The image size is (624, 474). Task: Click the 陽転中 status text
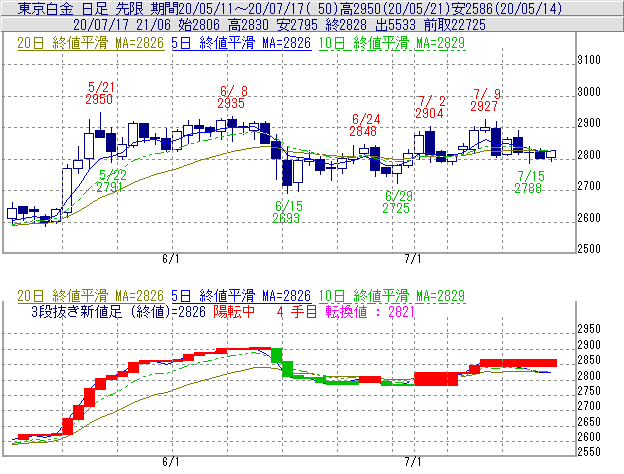234,311
